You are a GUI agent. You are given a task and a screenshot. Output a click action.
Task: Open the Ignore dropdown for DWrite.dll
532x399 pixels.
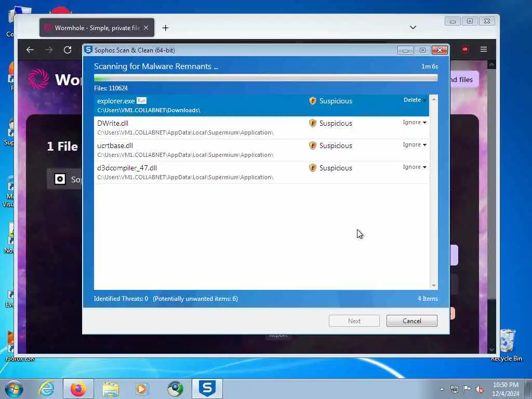pos(415,123)
